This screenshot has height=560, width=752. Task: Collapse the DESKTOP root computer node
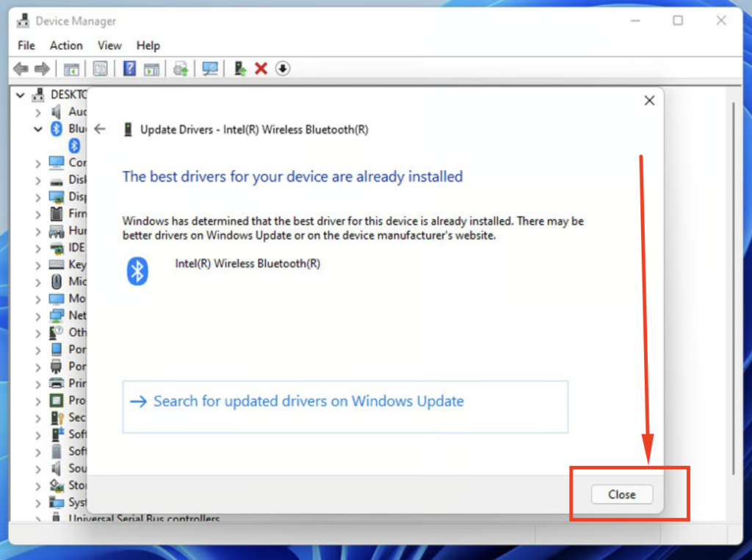[21, 95]
